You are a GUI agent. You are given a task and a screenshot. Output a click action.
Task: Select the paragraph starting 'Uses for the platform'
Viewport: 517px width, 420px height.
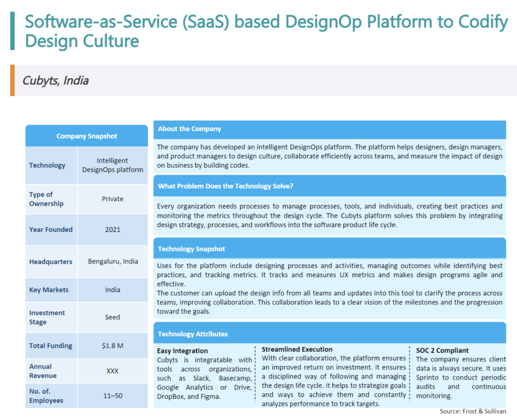330,275
